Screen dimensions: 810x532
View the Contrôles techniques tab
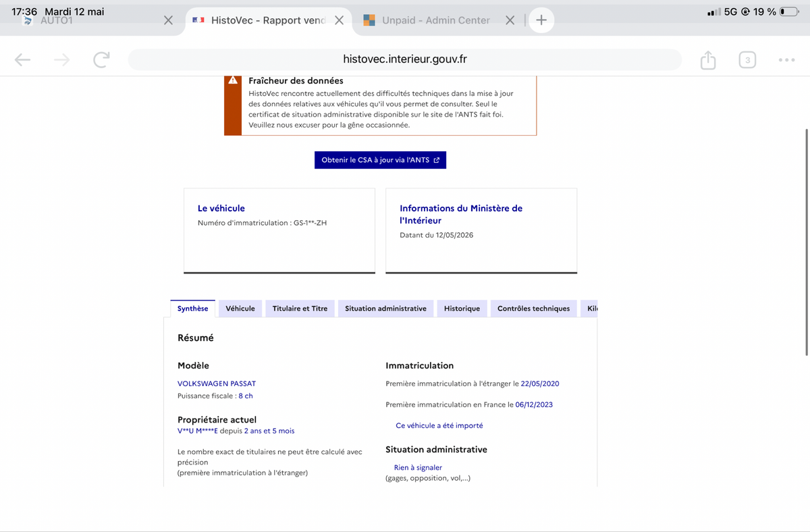pos(533,309)
